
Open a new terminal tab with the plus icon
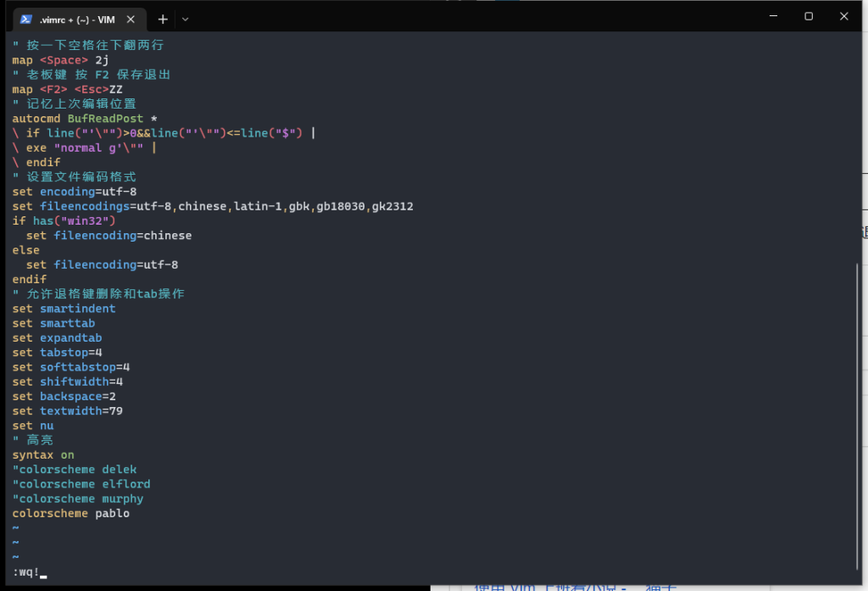162,18
